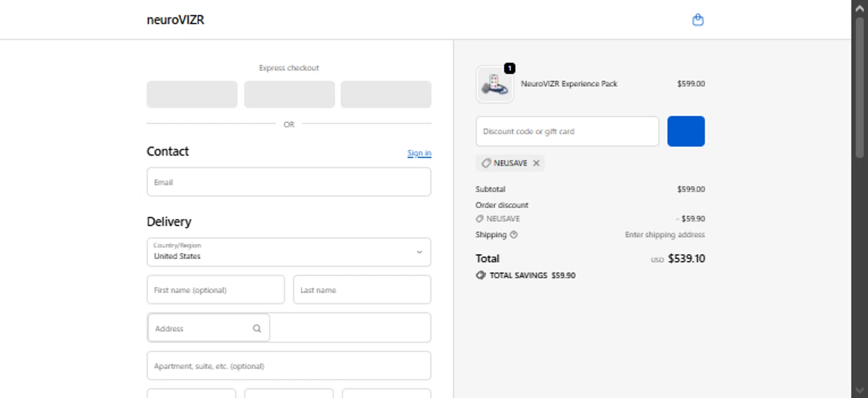Screen dimensions: 868x398
Task: Click the scrollbar up arrow
Action: (x=859, y=7)
